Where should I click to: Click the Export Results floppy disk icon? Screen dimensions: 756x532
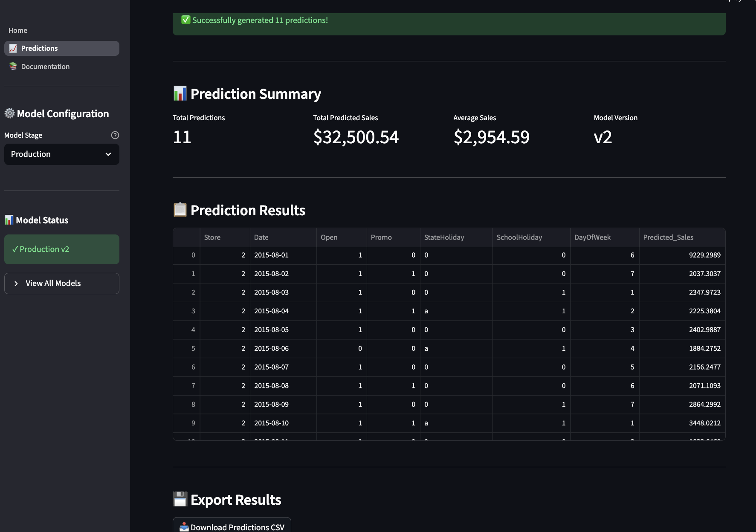coord(180,499)
